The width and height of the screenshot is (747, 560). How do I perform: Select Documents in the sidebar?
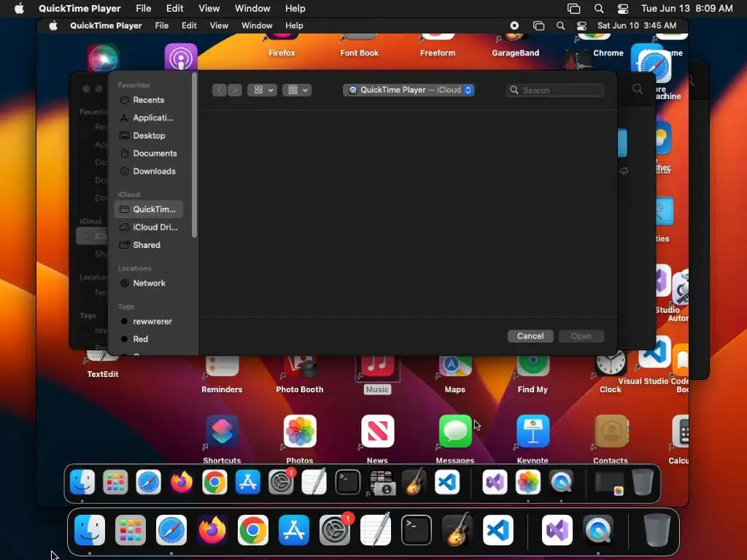pos(148,153)
